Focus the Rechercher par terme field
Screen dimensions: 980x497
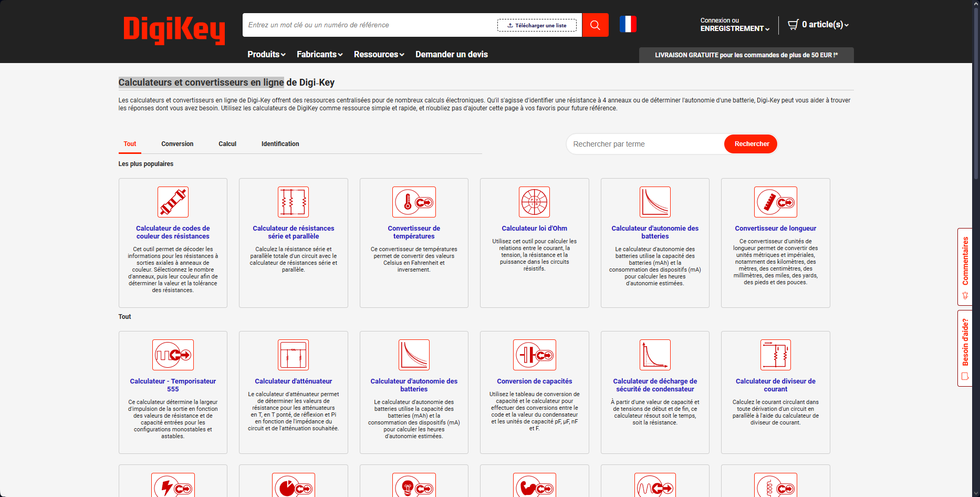[x=645, y=144]
